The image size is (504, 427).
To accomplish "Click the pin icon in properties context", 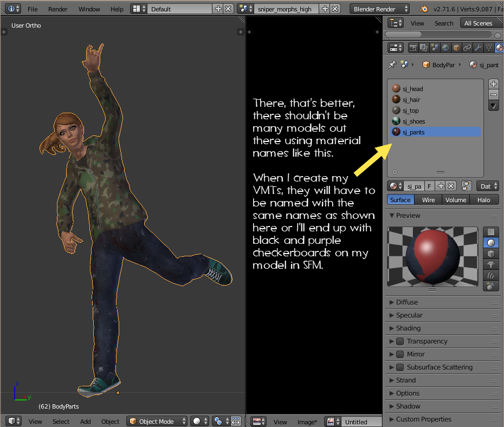I will point(392,64).
